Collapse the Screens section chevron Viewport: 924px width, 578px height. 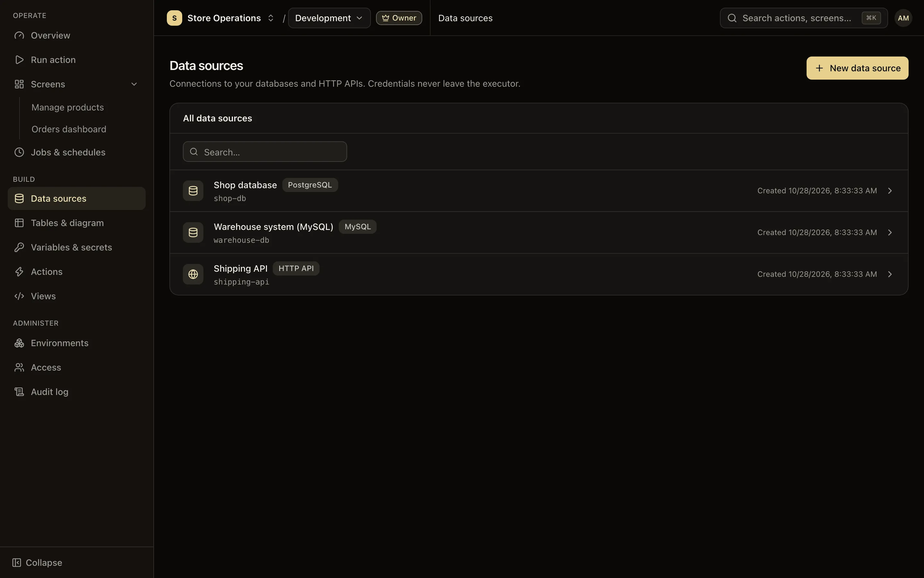click(x=134, y=84)
